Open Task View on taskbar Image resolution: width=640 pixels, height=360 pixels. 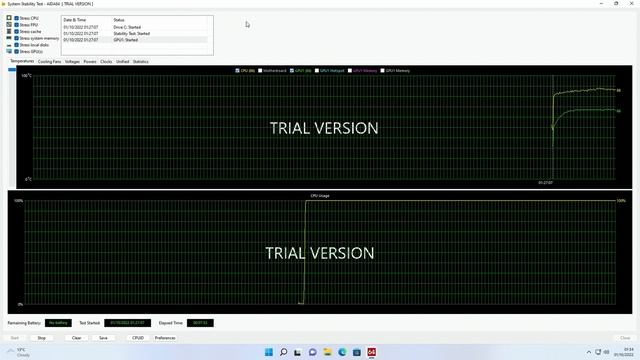click(298, 352)
